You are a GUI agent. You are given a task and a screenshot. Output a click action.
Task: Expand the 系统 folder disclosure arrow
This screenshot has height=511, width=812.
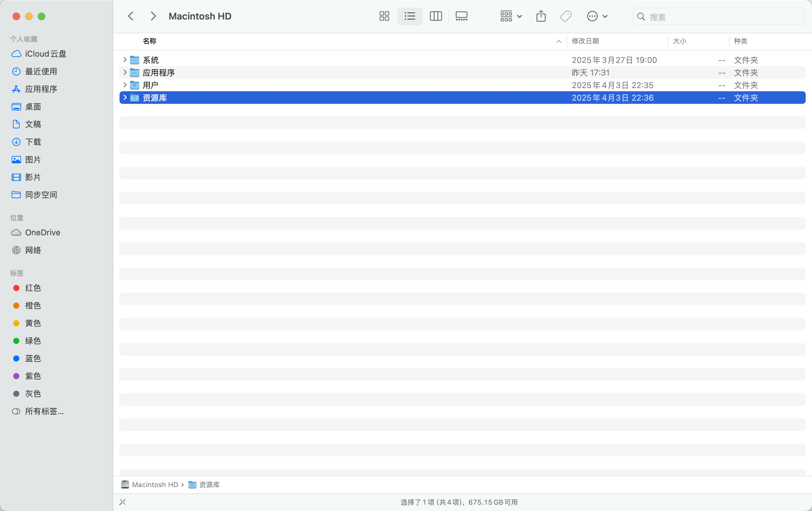(125, 60)
